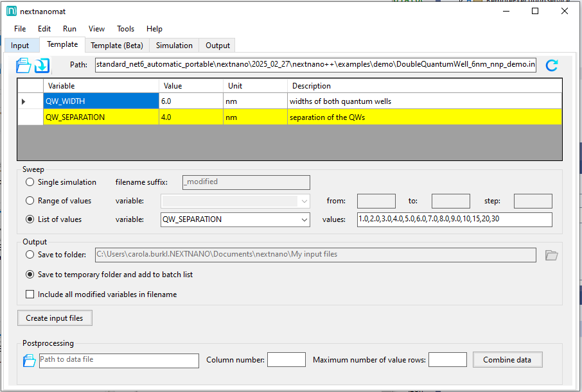Browse for the output save folder icon
The image size is (582, 392).
(551, 255)
